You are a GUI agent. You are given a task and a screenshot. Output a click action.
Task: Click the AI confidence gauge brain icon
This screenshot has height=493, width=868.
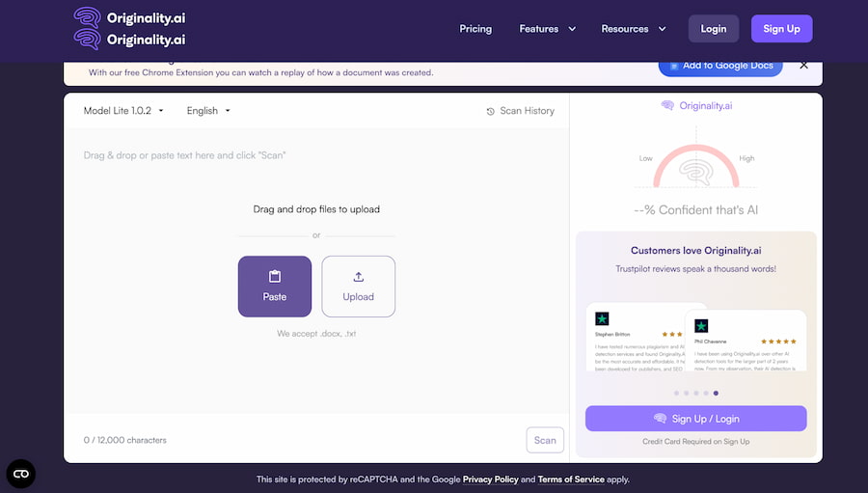click(x=695, y=172)
